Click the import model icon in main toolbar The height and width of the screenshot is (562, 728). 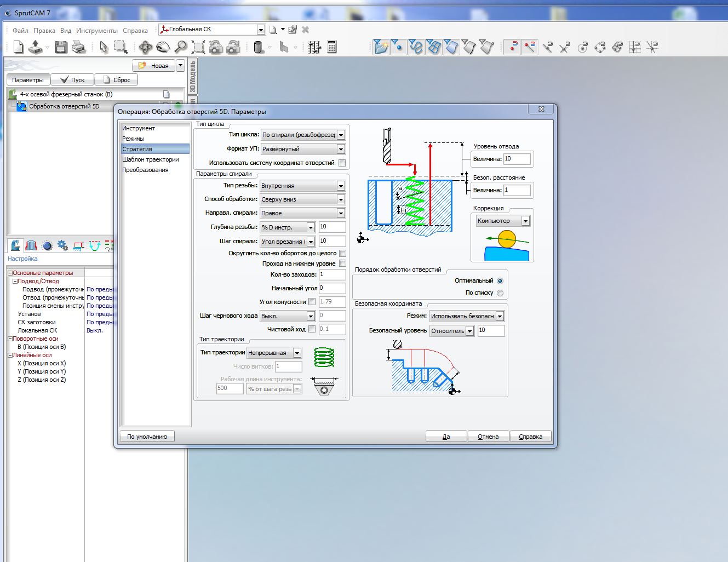point(36,48)
